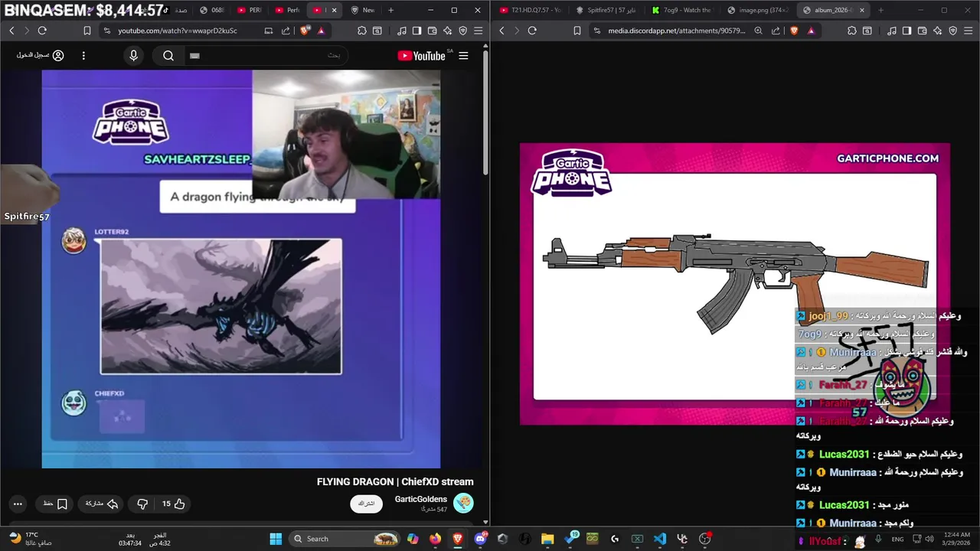Open File Explorer from the taskbar
This screenshot has width=980, height=551.
pyautogui.click(x=547, y=539)
